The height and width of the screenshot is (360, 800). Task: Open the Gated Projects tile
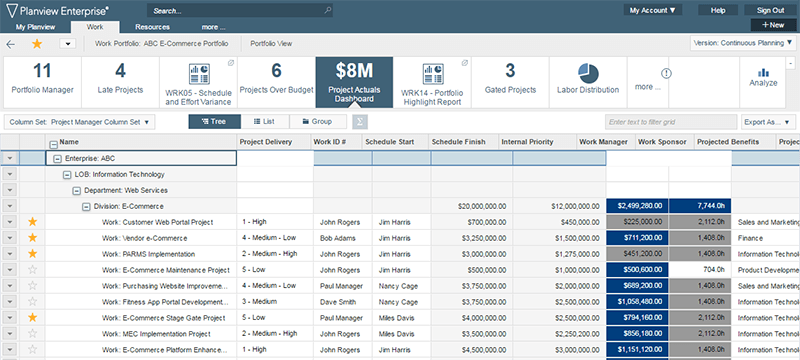pos(510,82)
